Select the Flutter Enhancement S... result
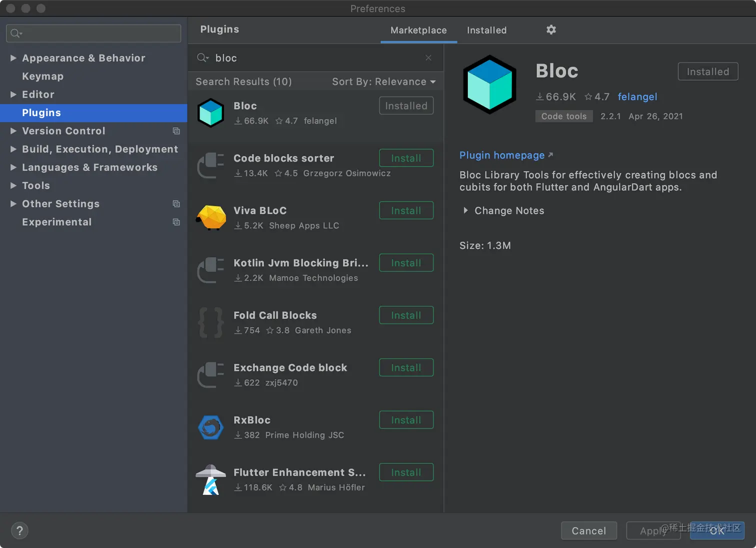The width and height of the screenshot is (756, 548). point(299,472)
